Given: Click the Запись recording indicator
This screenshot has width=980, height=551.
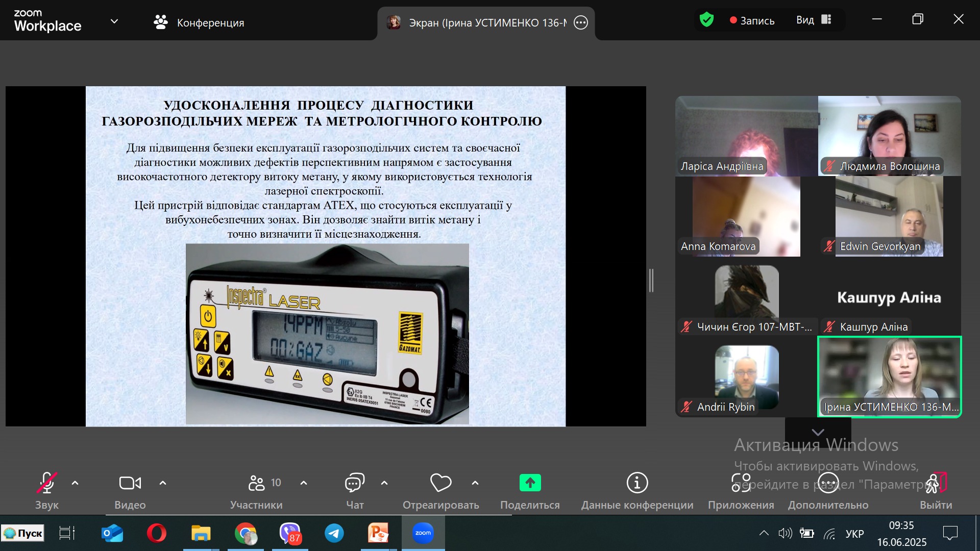Looking at the screenshot, I should [752, 20].
